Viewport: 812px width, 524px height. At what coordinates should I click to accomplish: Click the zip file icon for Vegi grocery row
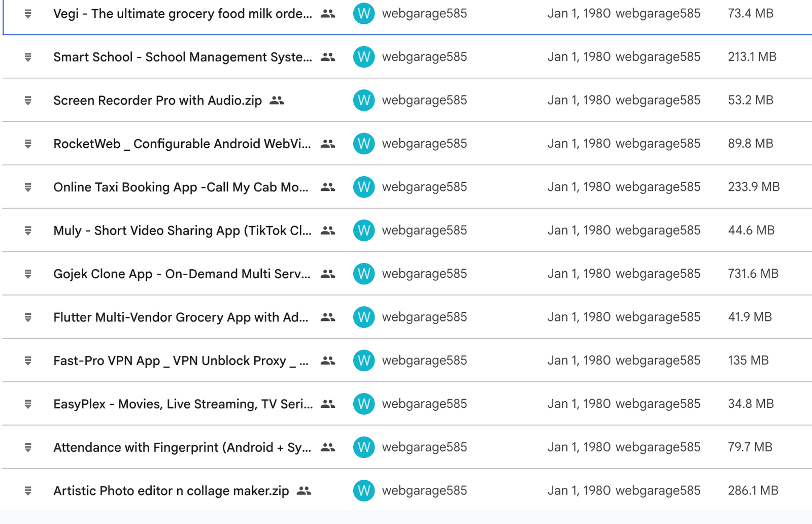point(28,14)
